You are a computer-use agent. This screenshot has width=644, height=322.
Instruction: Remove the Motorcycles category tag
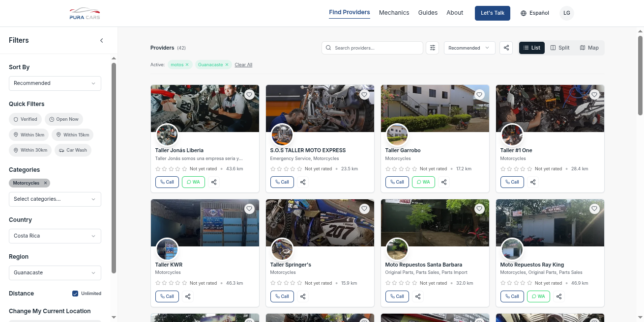45,183
